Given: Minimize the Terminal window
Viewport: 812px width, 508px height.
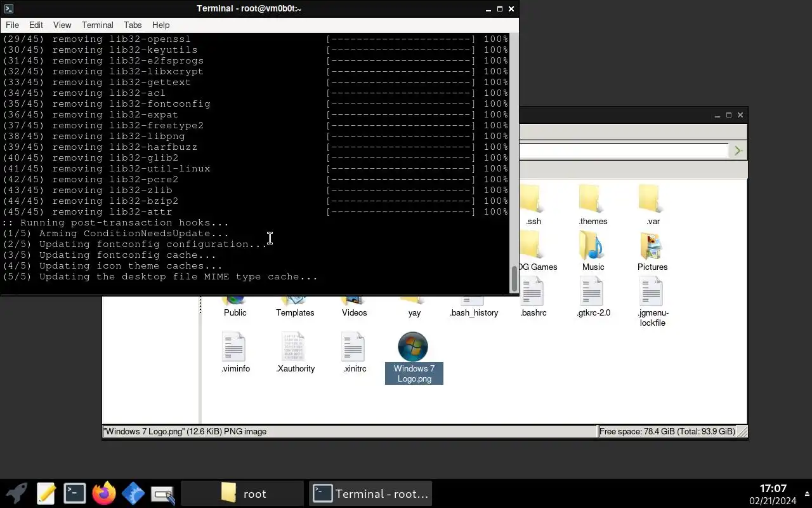Looking at the screenshot, I should (x=488, y=9).
